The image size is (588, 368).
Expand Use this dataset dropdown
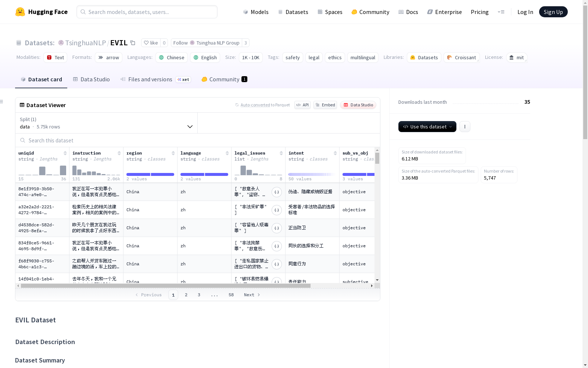pyautogui.click(x=427, y=127)
